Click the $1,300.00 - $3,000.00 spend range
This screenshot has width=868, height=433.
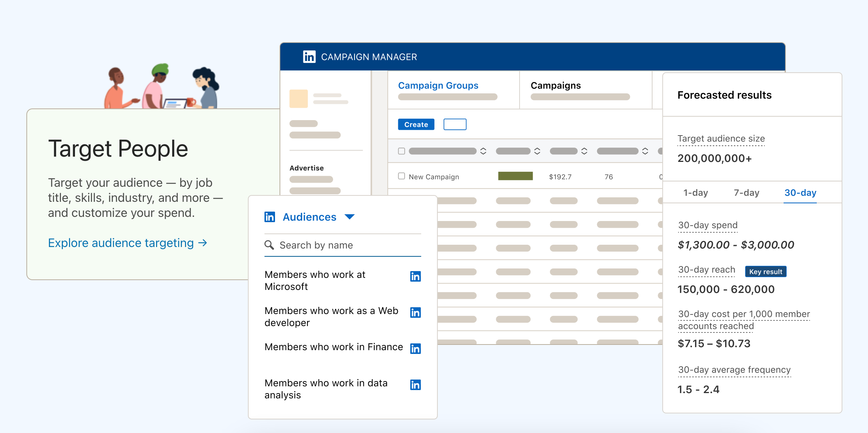(736, 245)
